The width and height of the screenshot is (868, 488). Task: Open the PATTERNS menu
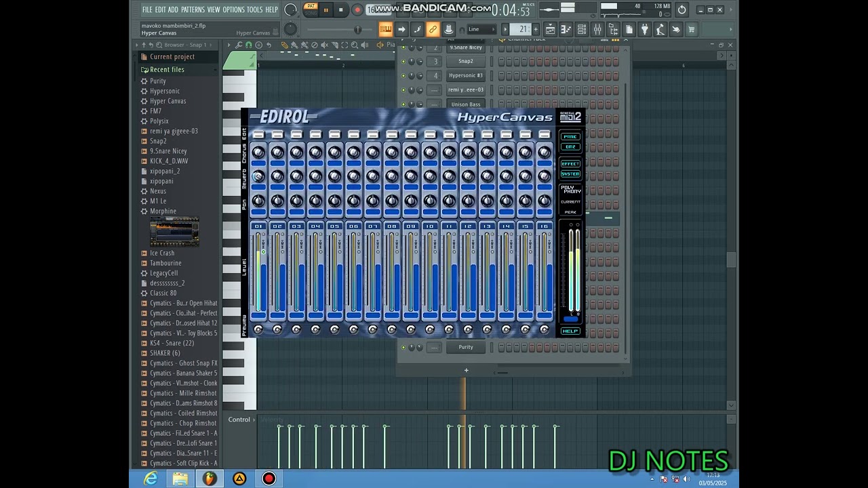coord(193,9)
